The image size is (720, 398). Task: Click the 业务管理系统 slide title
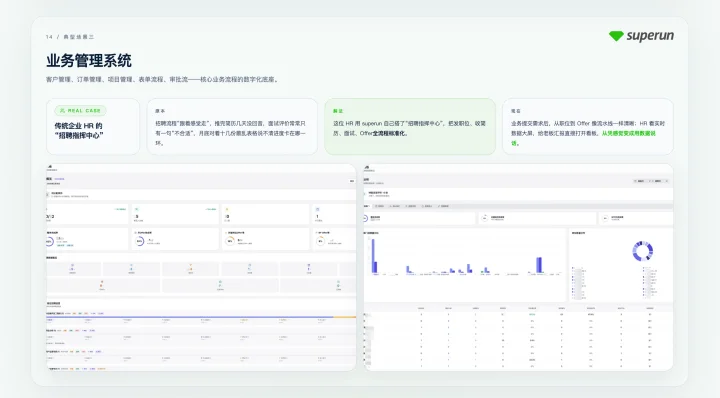[x=89, y=61]
